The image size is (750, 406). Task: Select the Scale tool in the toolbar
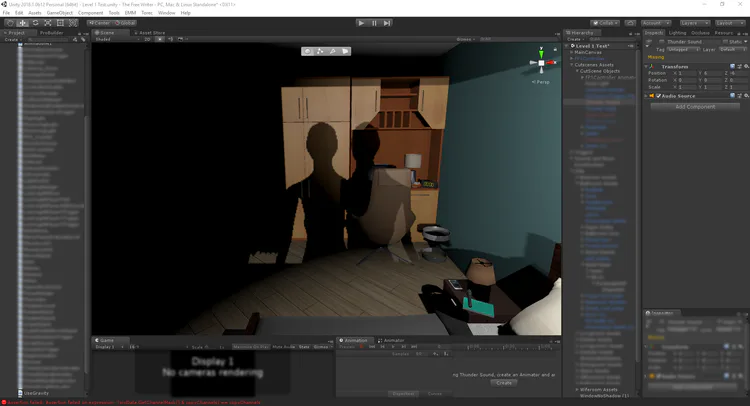click(47, 23)
